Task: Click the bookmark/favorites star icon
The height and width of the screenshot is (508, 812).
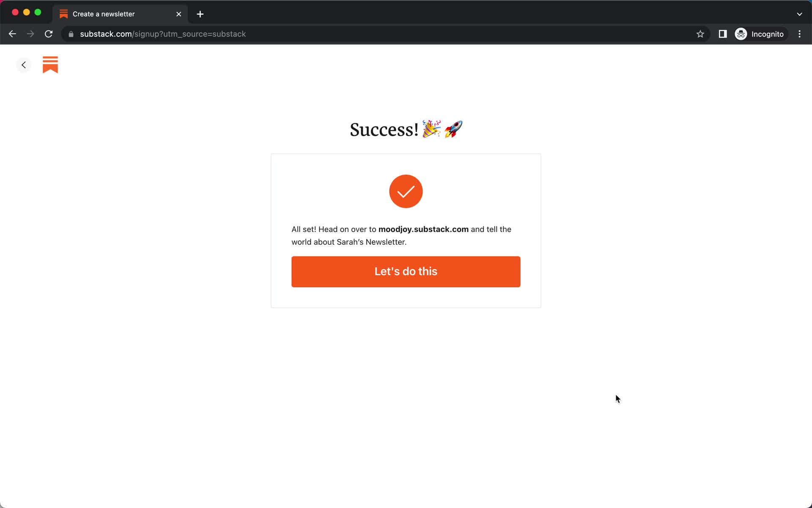Action: tap(700, 34)
